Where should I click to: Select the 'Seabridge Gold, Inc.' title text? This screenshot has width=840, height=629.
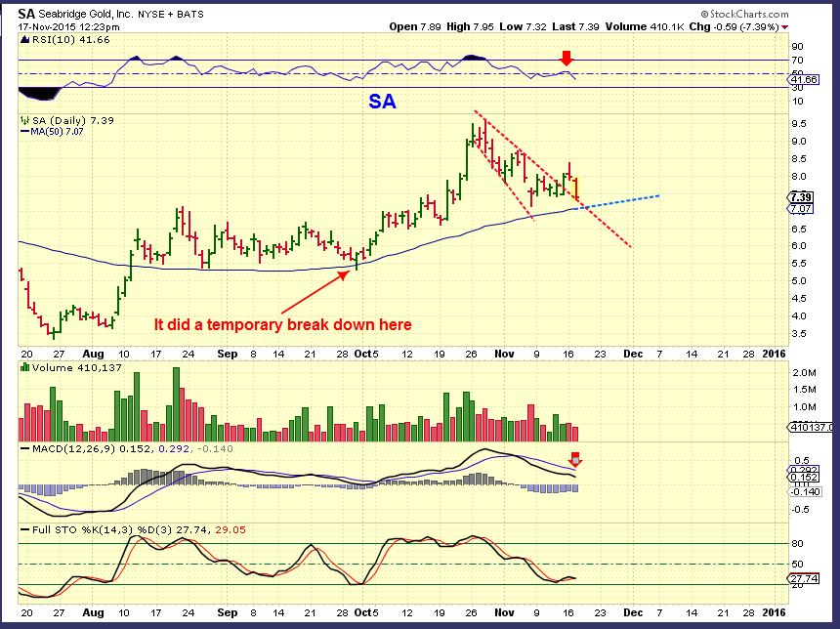(x=86, y=15)
